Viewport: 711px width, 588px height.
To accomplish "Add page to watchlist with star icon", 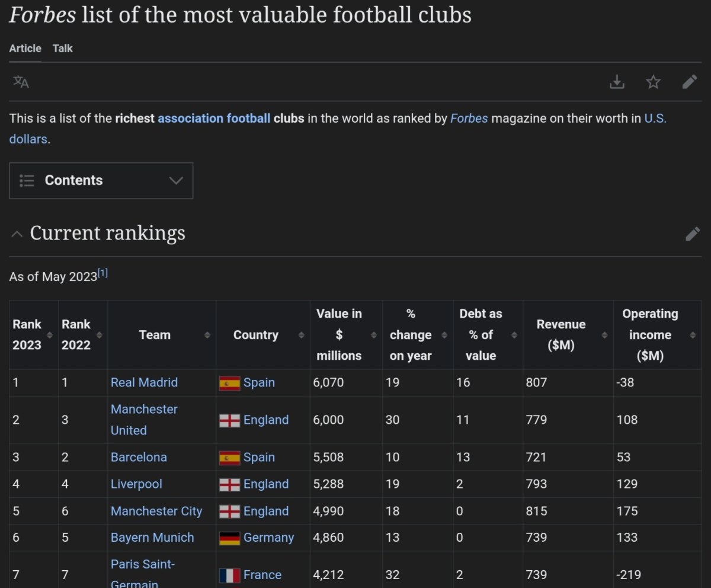I will [653, 82].
